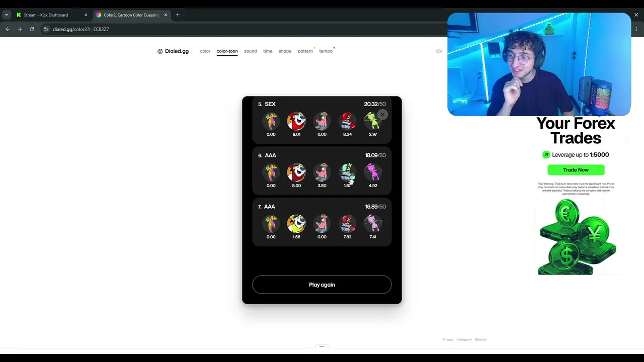
Task: Choose the magenta Mew icon scored 4.92
Action: click(373, 172)
